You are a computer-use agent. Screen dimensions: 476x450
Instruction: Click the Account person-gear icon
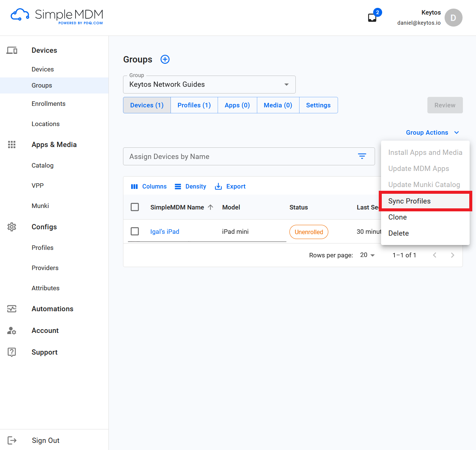pyautogui.click(x=12, y=331)
